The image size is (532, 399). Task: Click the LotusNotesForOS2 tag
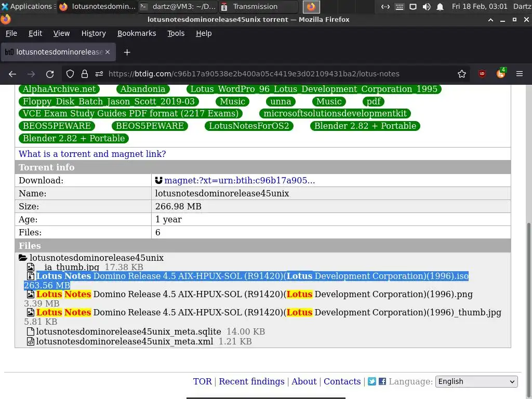[x=249, y=126]
